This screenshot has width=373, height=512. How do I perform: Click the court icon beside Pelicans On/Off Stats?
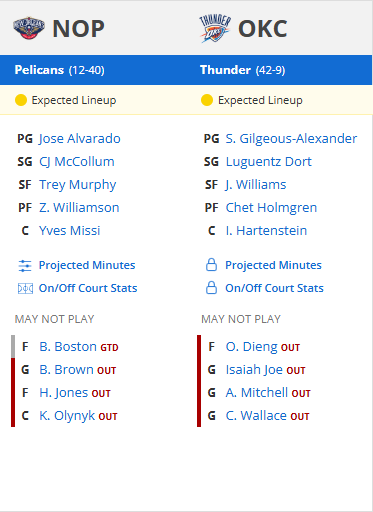tap(25, 288)
